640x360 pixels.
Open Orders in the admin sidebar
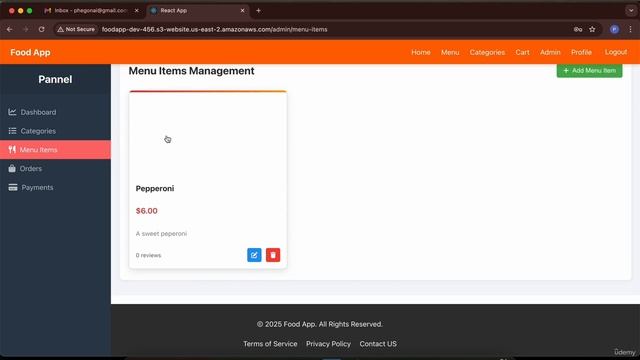coord(55,168)
